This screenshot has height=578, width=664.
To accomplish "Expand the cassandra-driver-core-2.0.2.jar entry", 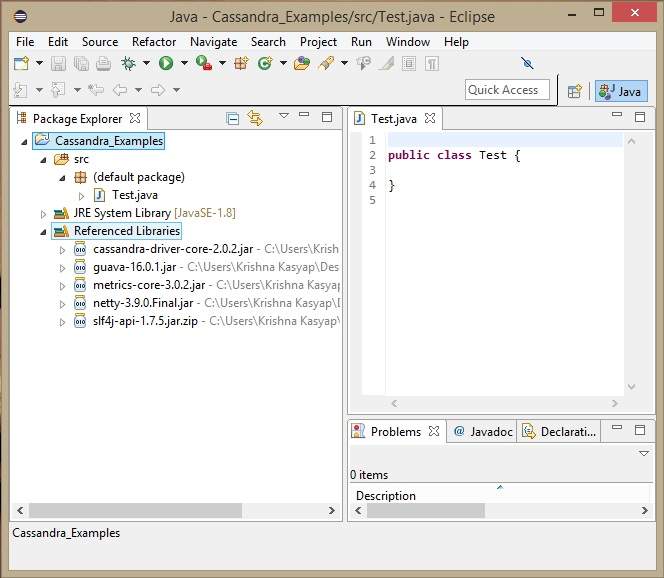I will click(63, 249).
